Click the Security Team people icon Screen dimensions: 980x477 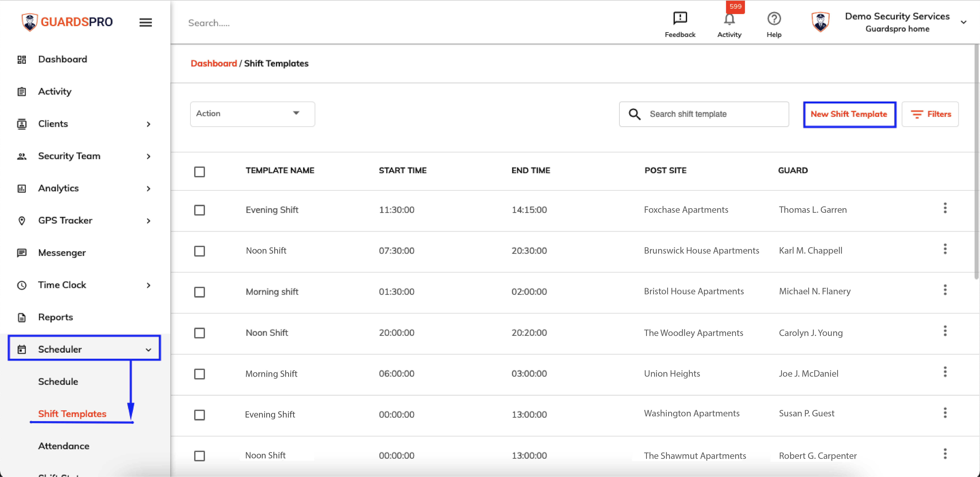coord(22,156)
